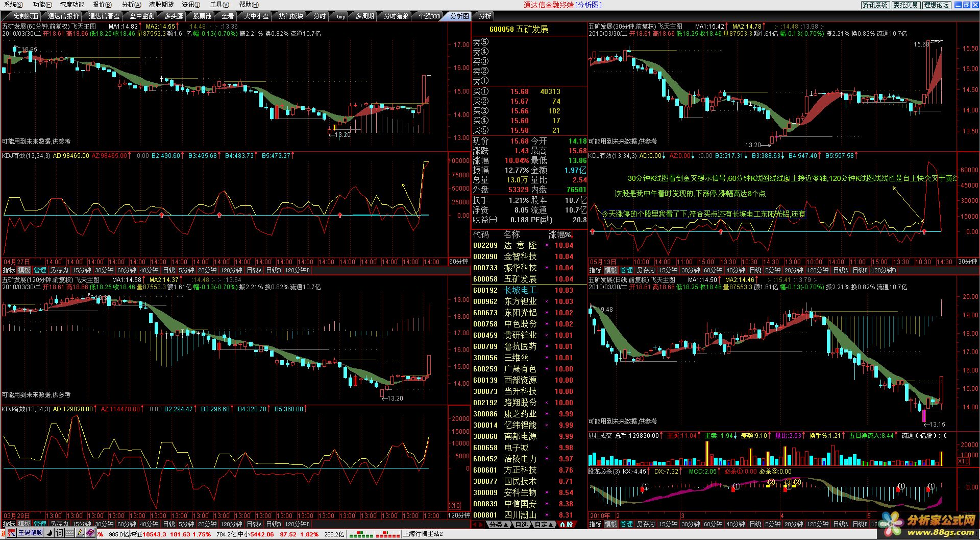Image resolution: width=980 pixels, height=540 pixels.
Task: Click the 词 phrase icon in IME bar
Action: coord(59,533)
